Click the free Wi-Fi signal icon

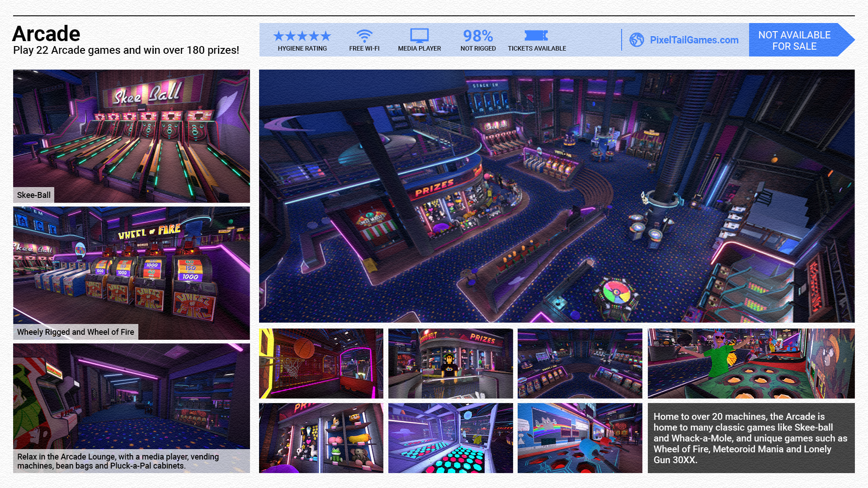coord(364,36)
